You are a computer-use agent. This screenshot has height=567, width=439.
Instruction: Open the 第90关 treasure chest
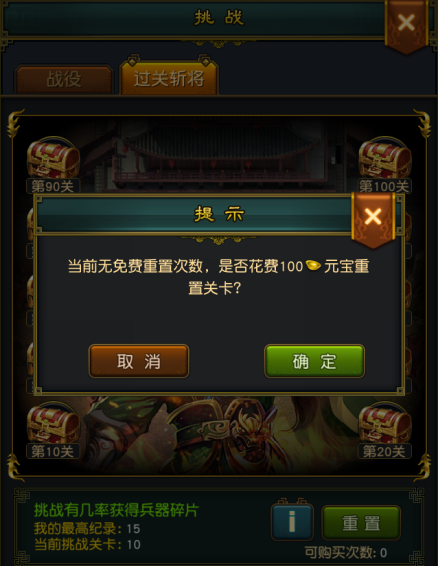[x=53, y=158]
